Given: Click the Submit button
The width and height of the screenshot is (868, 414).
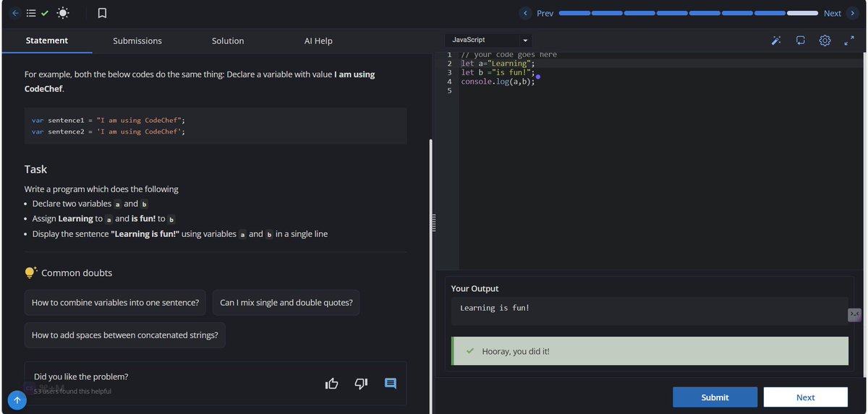Looking at the screenshot, I should 715,397.
